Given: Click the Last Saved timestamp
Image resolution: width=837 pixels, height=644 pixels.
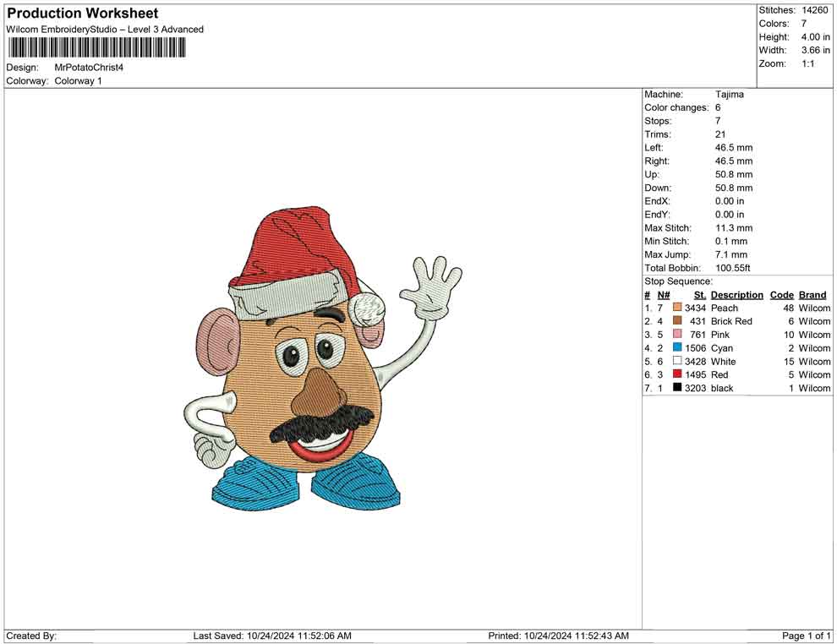Looking at the screenshot, I should [x=272, y=636].
